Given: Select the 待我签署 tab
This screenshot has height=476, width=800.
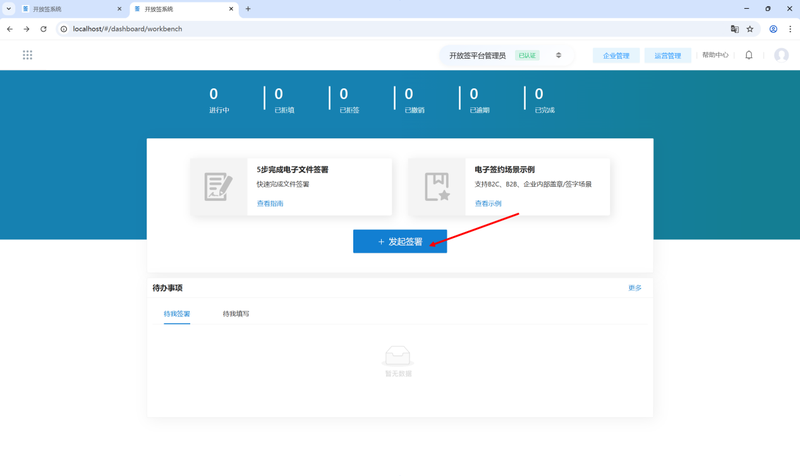Looking at the screenshot, I should point(177,314).
